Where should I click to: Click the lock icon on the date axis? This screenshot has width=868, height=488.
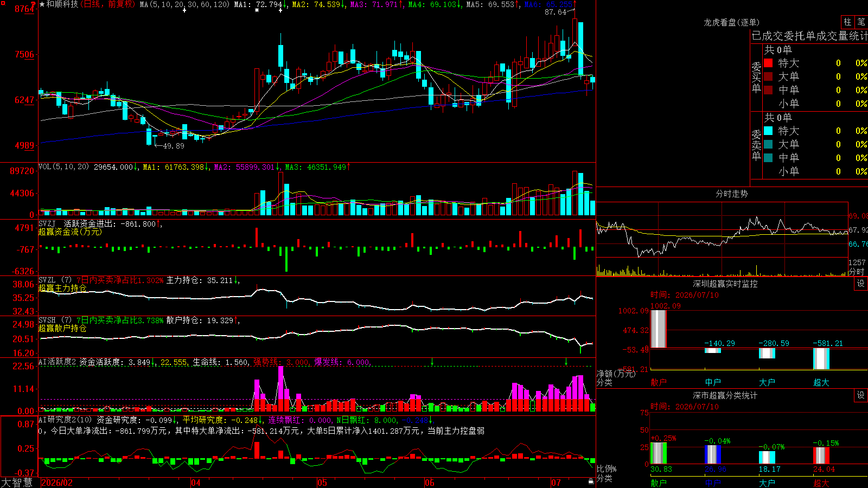(x=591, y=481)
